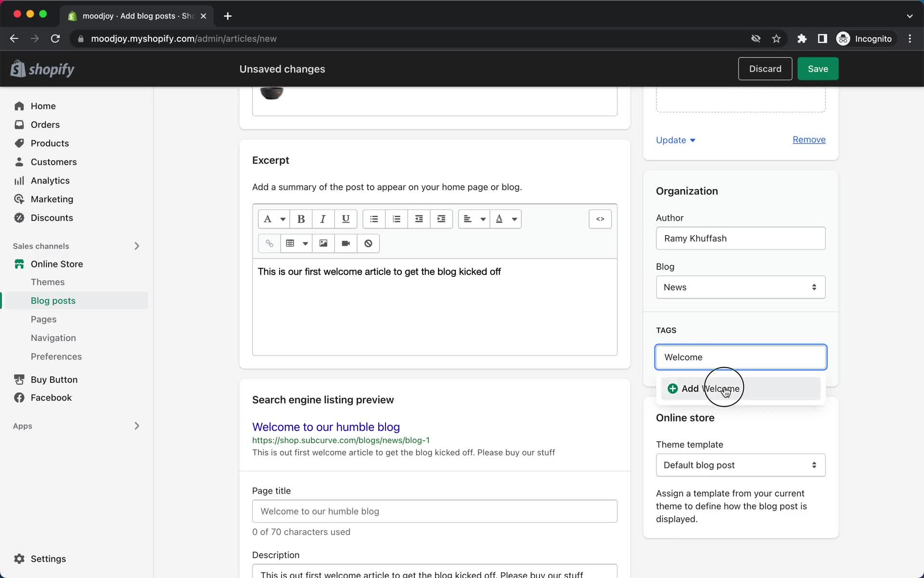
Task: Open Discounts section
Action: (51, 218)
